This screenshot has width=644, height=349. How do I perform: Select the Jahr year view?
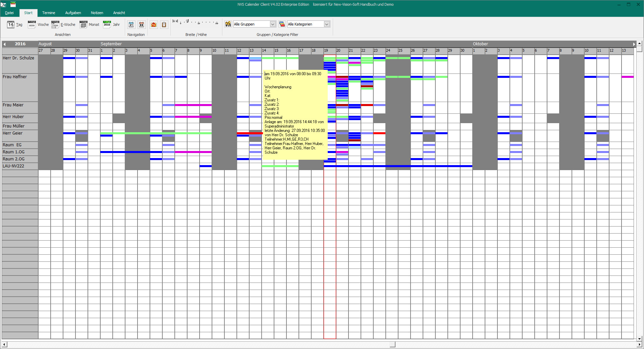click(x=111, y=24)
